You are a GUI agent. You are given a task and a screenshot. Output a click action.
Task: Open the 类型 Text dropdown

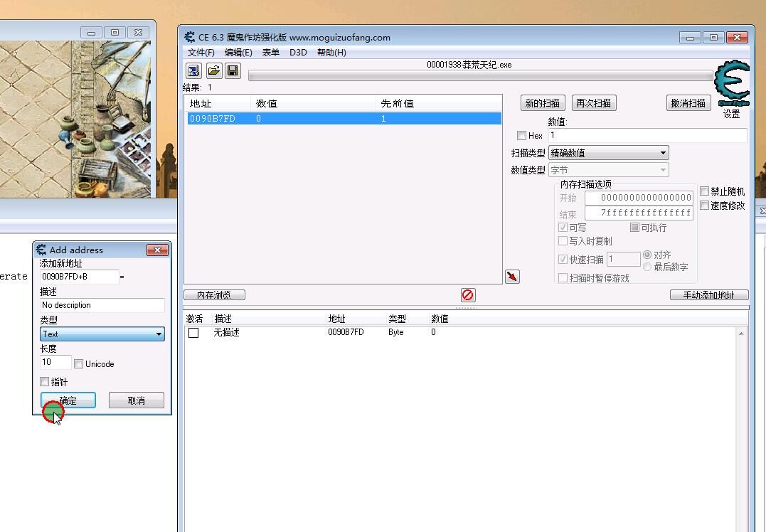(x=102, y=334)
